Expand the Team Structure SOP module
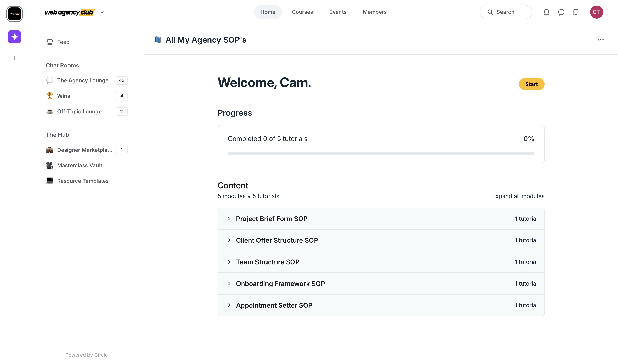 click(x=268, y=262)
